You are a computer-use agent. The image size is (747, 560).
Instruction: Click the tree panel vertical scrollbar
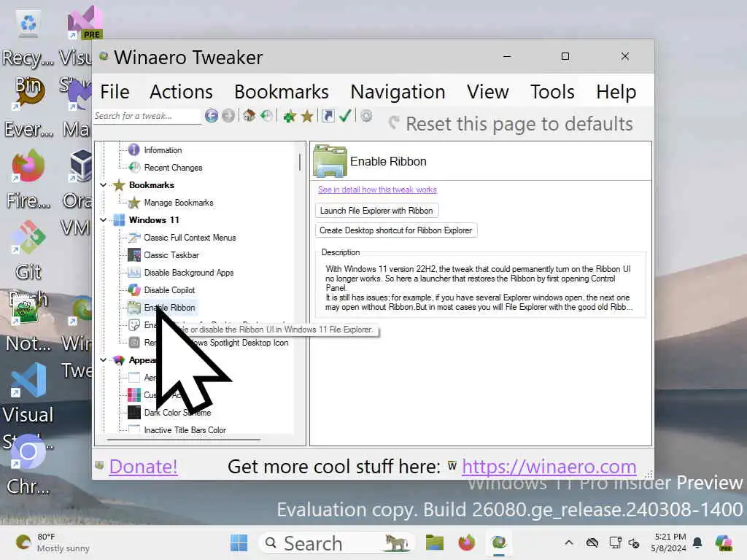[x=300, y=163]
